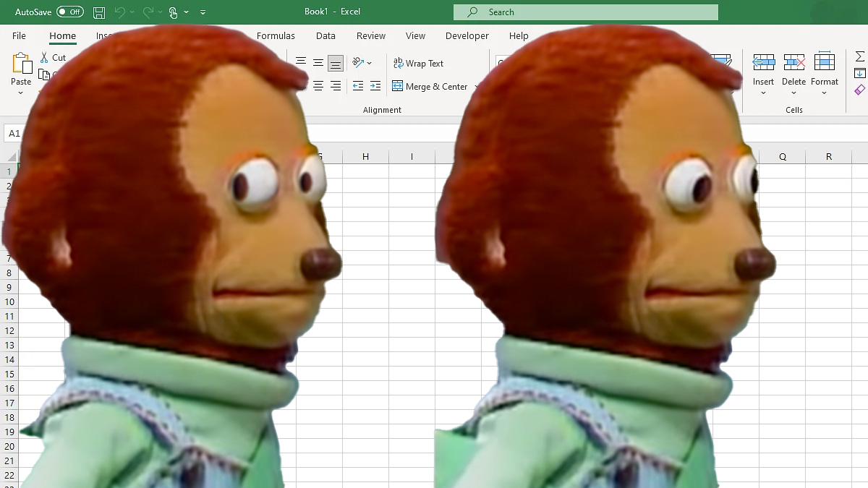Viewport: 868px width, 488px height.
Task: Click the AutoSum sigma icon
Action: click(x=859, y=56)
